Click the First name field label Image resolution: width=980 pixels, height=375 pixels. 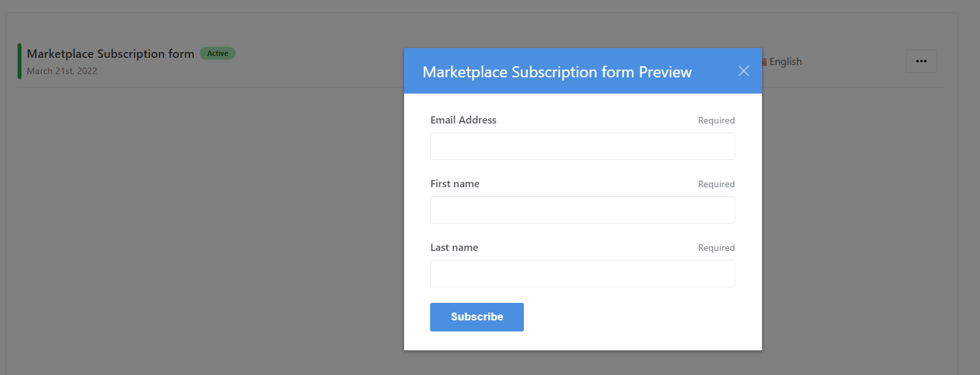(x=455, y=184)
